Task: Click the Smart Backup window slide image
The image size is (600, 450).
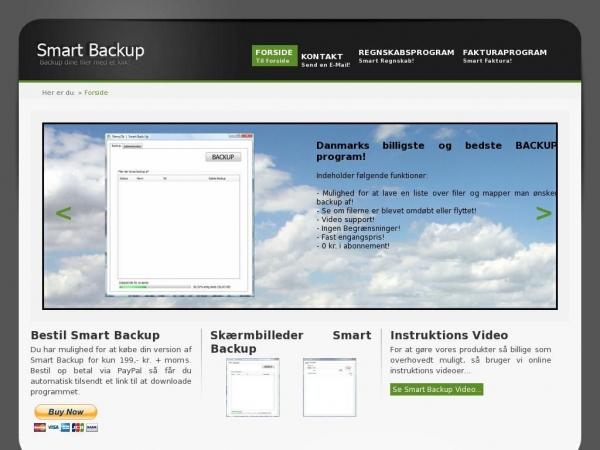Action: [179, 215]
